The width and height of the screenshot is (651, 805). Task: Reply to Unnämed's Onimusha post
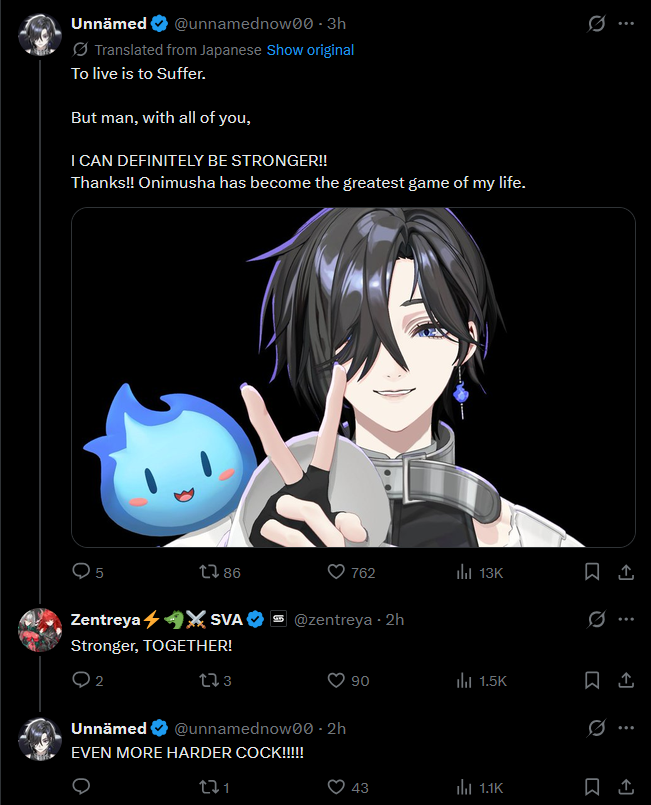81,571
